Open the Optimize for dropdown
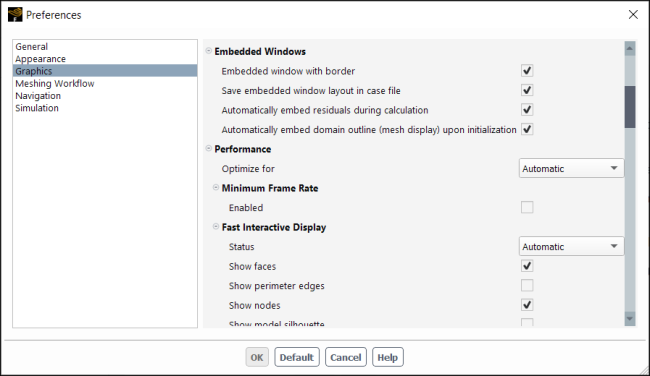This screenshot has width=650, height=376. pos(571,168)
